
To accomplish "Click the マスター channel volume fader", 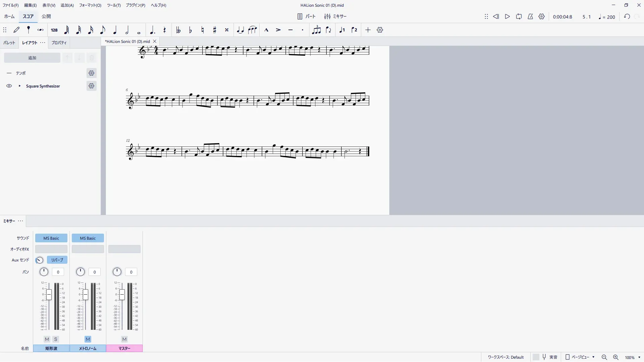I will click(122, 295).
